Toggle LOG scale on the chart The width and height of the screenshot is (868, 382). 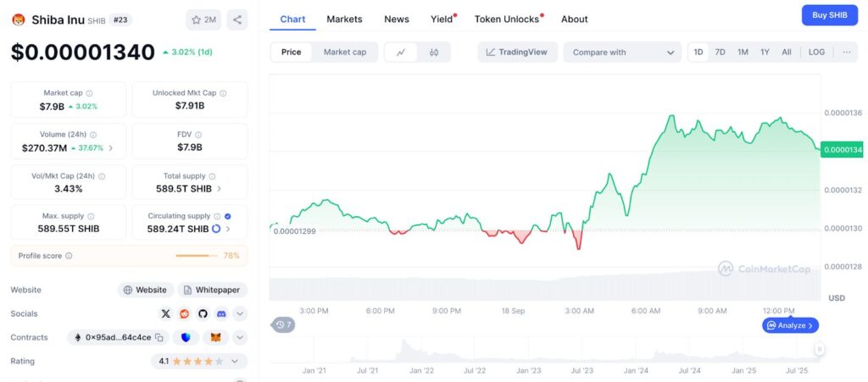coord(816,53)
